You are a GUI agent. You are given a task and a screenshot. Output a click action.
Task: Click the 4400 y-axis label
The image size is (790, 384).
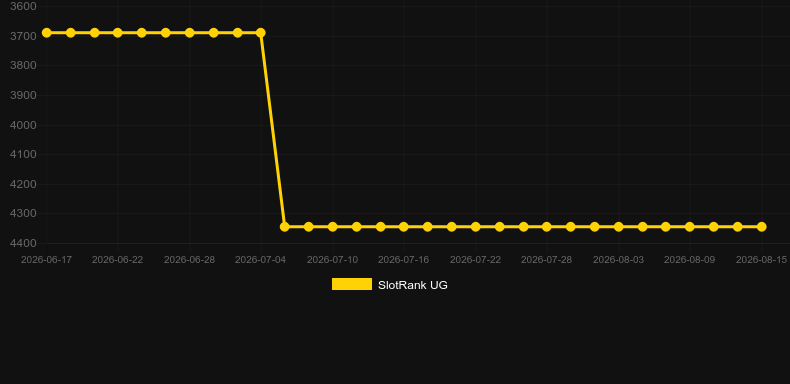tap(23, 243)
